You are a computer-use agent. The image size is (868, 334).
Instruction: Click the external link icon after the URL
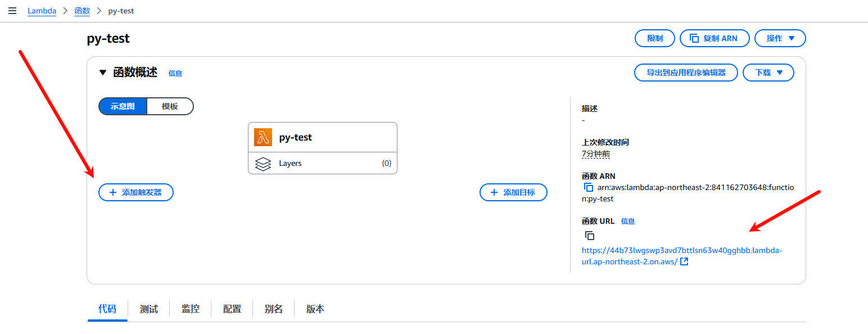[x=684, y=261]
